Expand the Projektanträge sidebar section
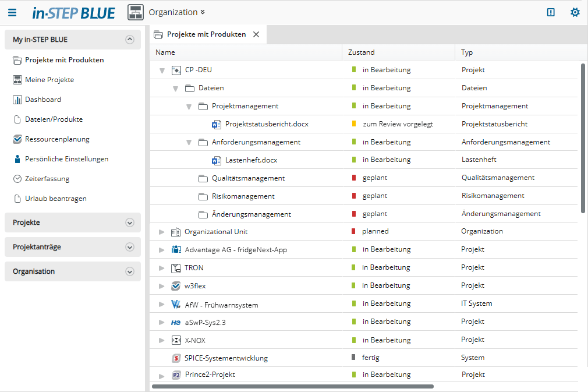588x392 pixels. point(130,247)
